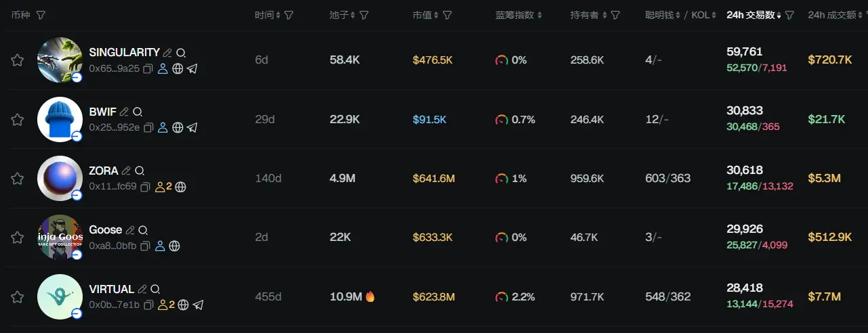868x333 pixels.
Task: Click the search icon next to ZORA
Action: pyautogui.click(x=140, y=171)
